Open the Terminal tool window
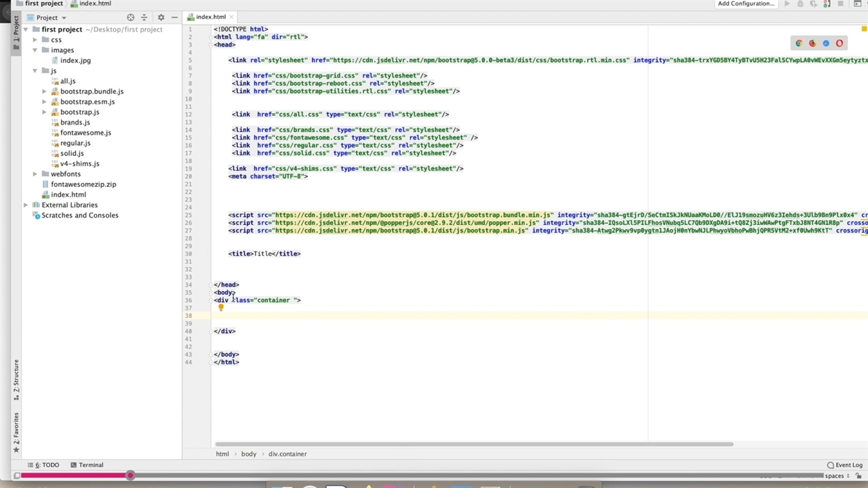Screen dimensions: 868x488 coord(87,465)
